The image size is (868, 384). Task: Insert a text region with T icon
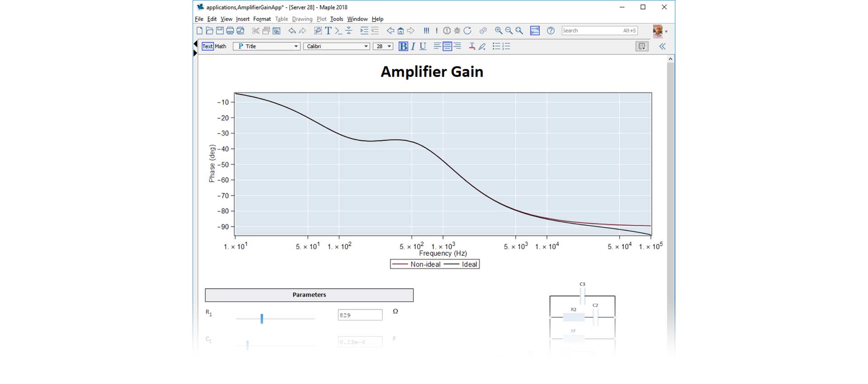pos(328,31)
